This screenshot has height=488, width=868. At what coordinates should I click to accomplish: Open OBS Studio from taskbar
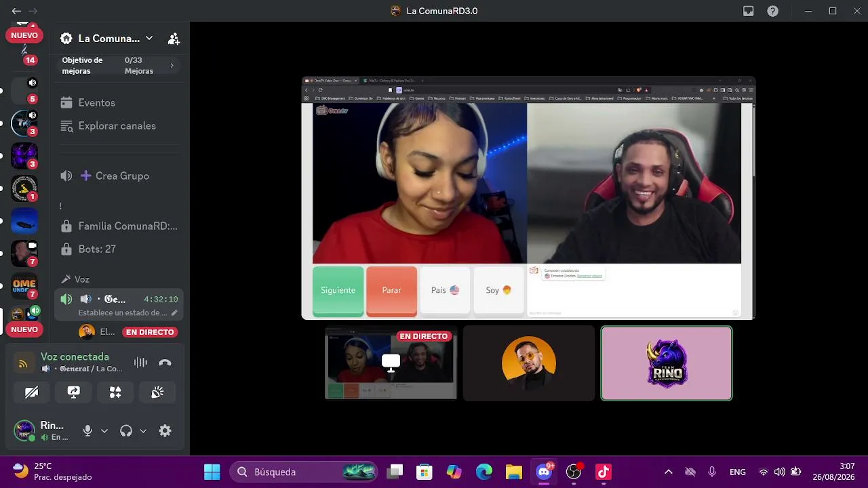click(574, 472)
